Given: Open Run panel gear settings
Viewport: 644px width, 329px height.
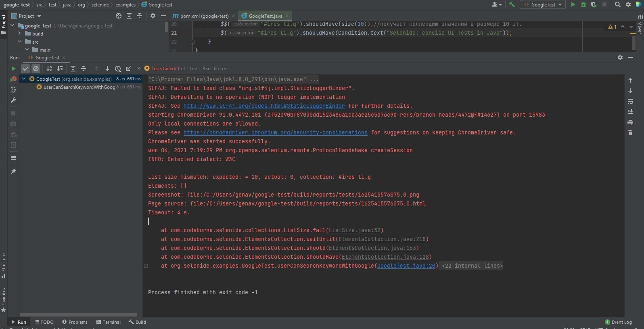Looking at the screenshot, I should click(620, 58).
